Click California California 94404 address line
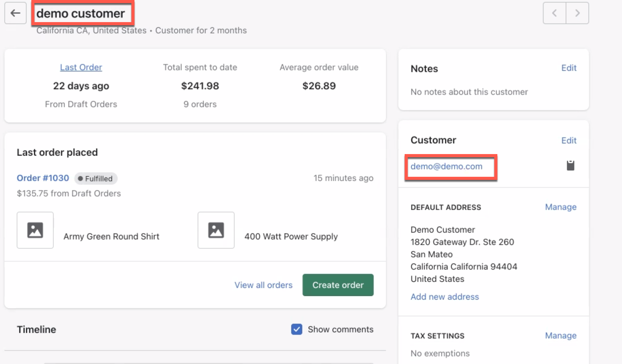622x364 pixels. click(x=464, y=267)
